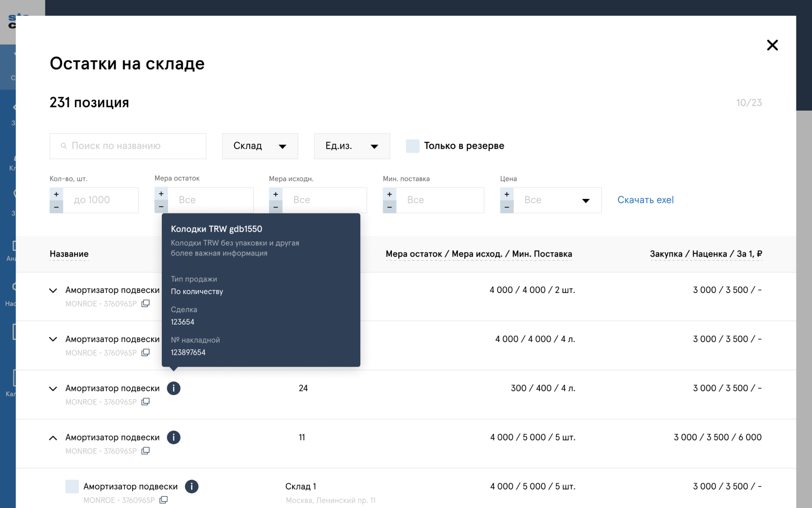This screenshot has height=508, width=812.
Task: Copy article icon in quantity 24 row
Action: (145, 402)
